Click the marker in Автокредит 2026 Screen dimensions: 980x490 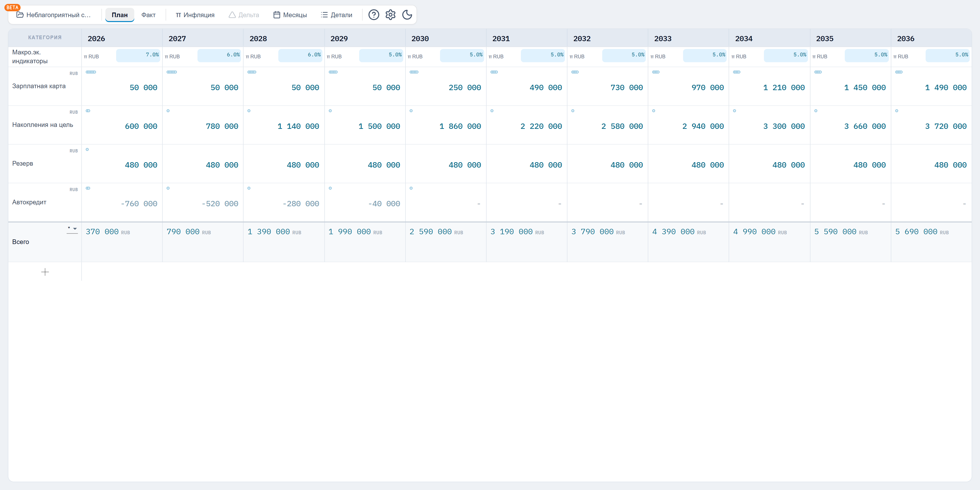[x=88, y=188]
